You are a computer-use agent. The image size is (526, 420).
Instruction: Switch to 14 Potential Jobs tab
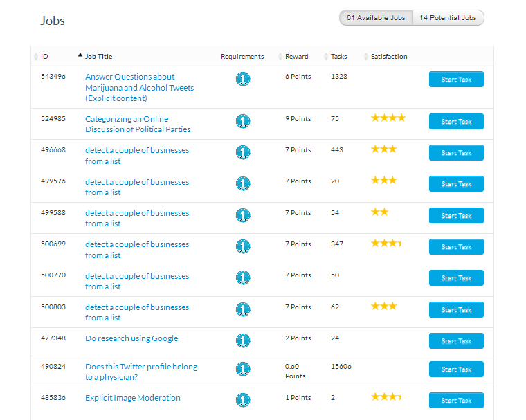click(448, 18)
